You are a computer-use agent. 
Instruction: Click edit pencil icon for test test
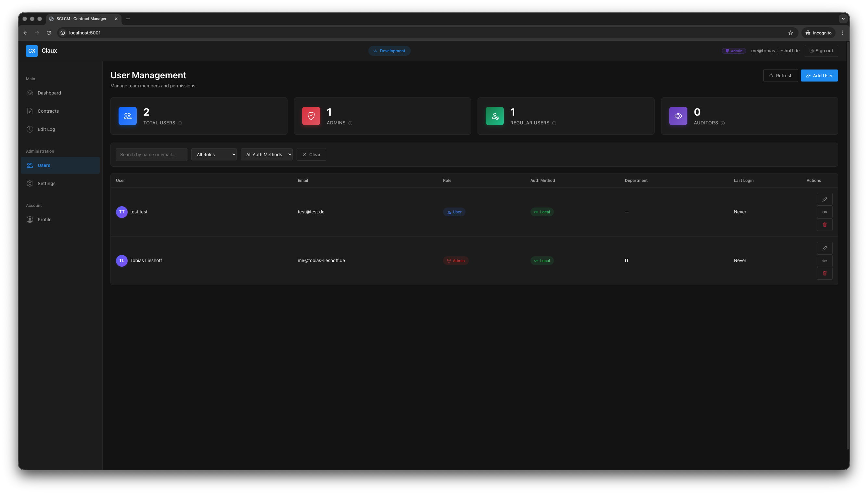point(824,199)
